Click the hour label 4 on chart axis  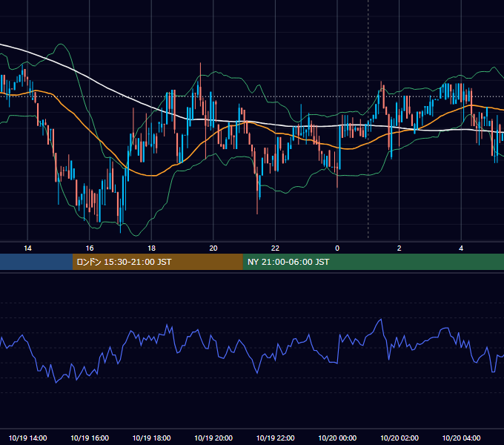coord(461,248)
